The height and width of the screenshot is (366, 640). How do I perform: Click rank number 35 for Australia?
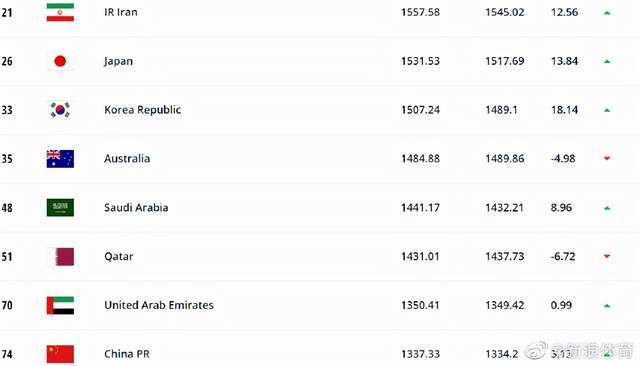7,159
